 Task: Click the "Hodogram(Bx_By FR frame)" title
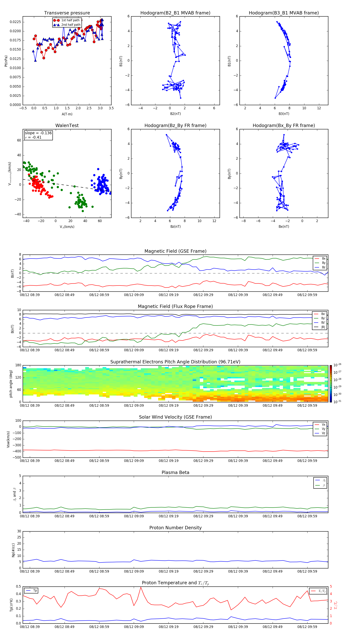[x=284, y=125]
